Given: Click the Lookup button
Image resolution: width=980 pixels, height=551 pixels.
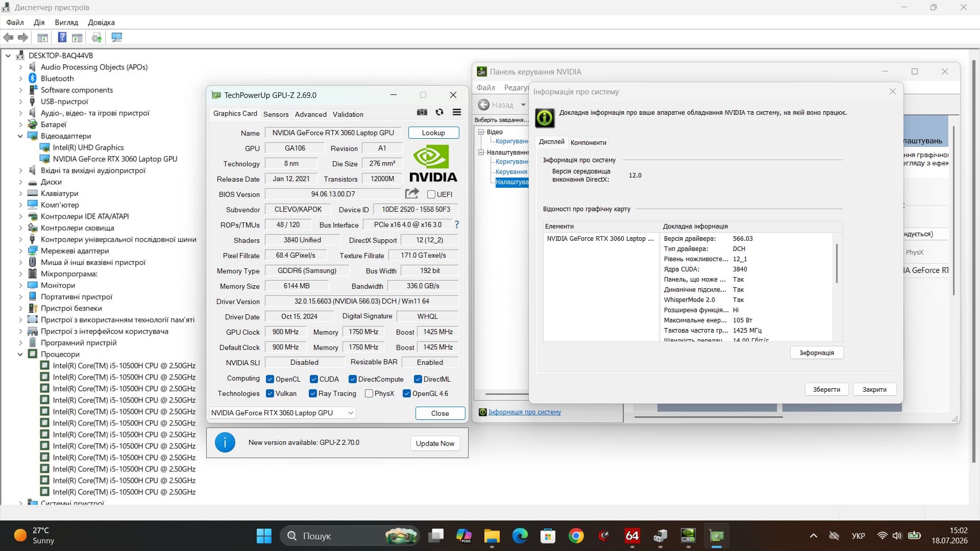Looking at the screenshot, I should click(433, 133).
